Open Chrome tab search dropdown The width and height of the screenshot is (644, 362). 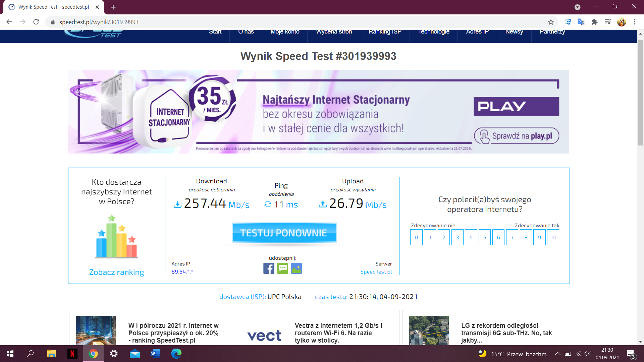click(577, 7)
